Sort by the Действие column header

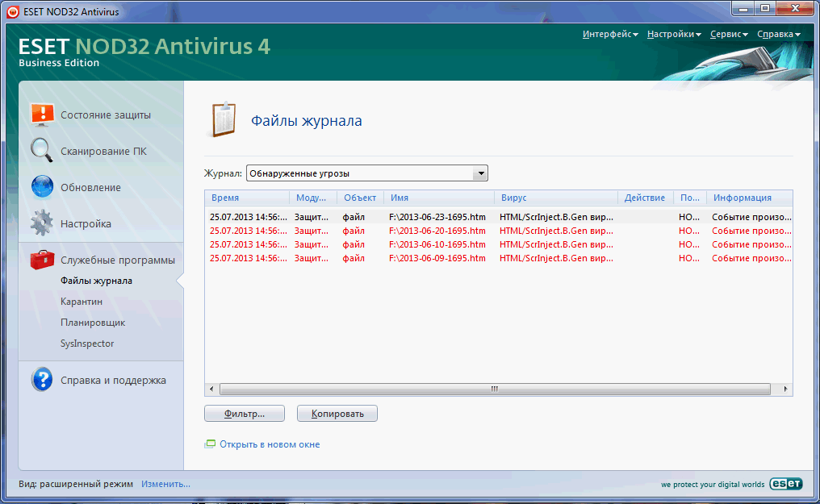click(x=646, y=198)
